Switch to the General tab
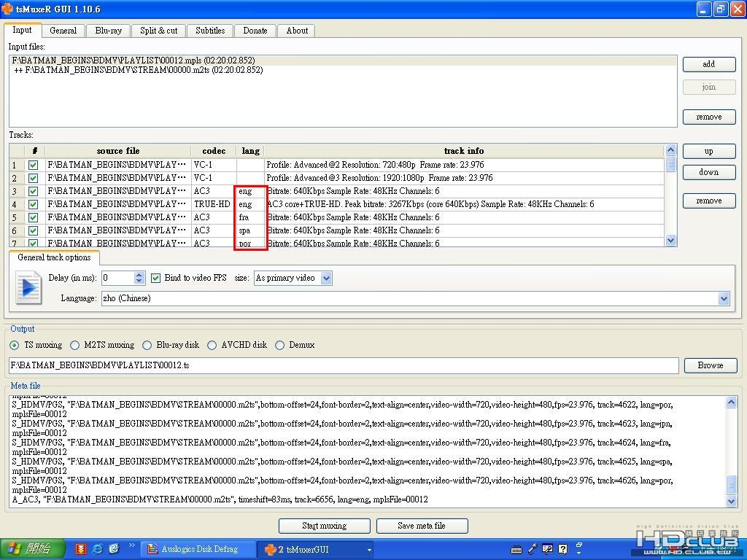This screenshot has width=747, height=560. 63,31
